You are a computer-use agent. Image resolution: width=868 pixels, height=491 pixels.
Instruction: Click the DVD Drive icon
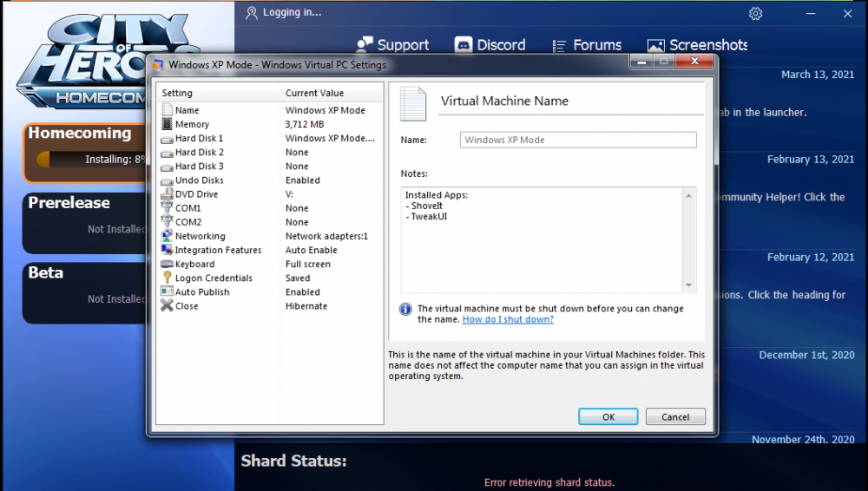[x=168, y=194]
